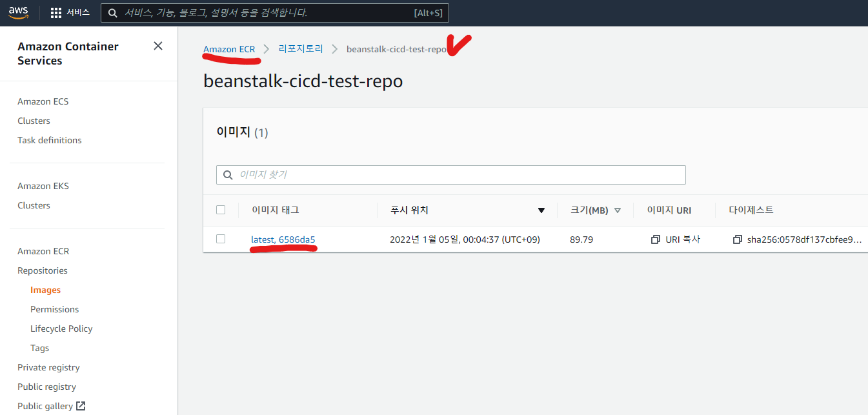
Task: Open Private registry in sidebar
Action: (x=48, y=367)
